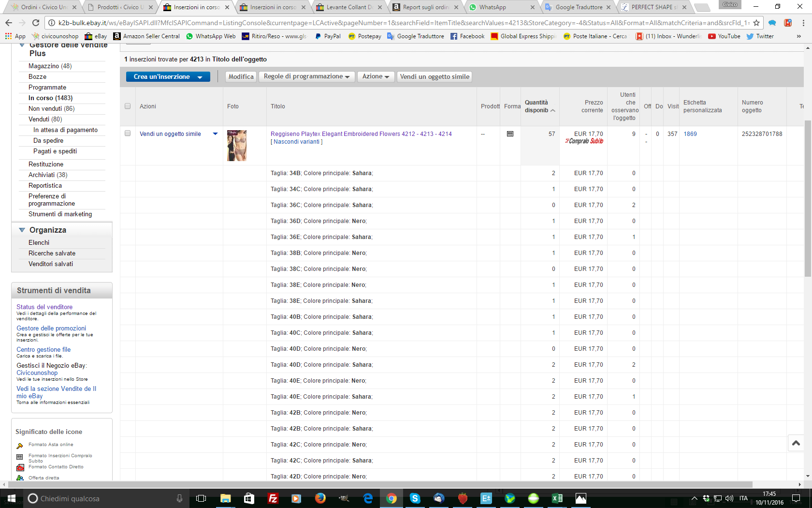
Task: Open Gestore delle promozioni link
Action: tap(51, 328)
